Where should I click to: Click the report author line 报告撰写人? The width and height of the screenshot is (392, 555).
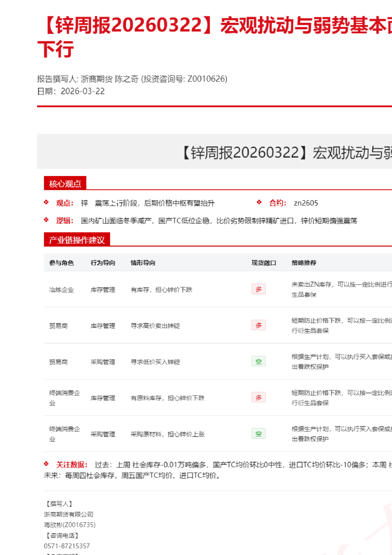pyautogui.click(x=132, y=79)
